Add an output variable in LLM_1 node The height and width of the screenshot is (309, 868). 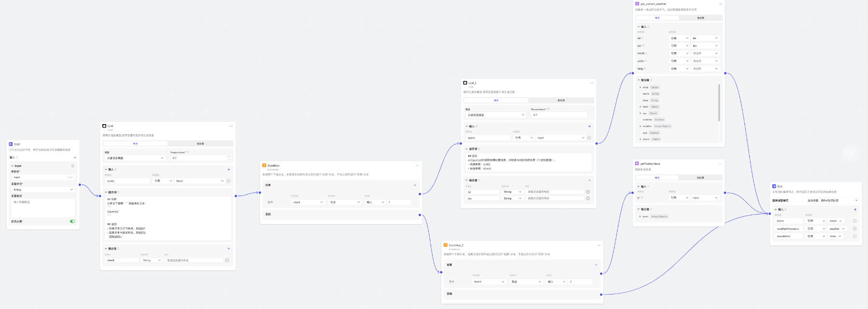click(589, 180)
